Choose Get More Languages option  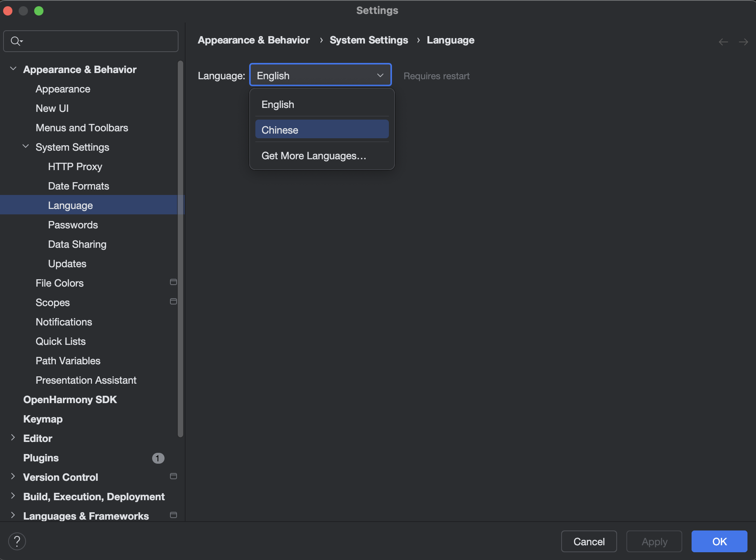coord(314,156)
